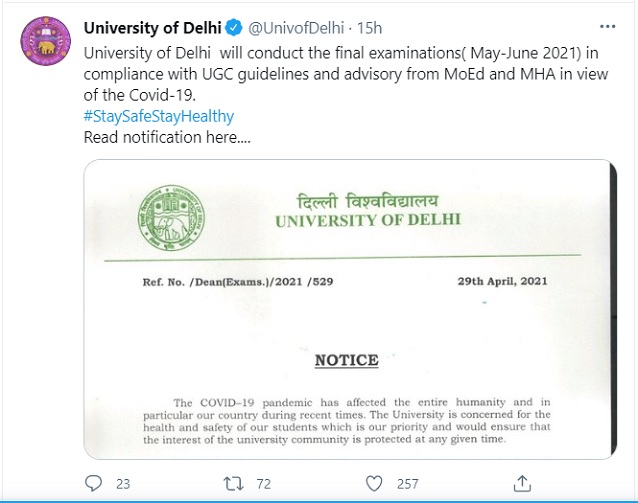
Task: Click the reply count 23
Action: [123, 484]
